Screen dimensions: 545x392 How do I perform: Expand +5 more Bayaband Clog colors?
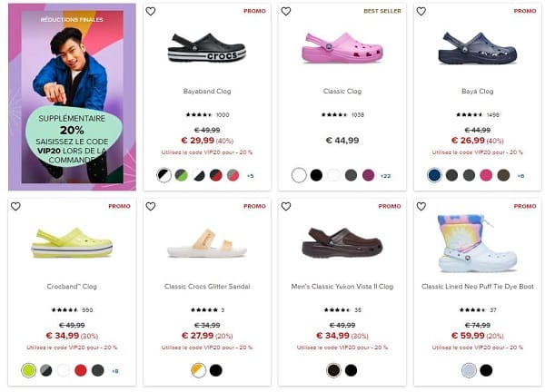[x=251, y=176]
